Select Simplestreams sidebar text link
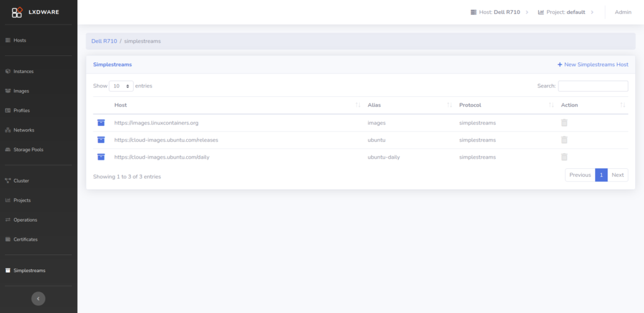This screenshot has height=313, width=644. tap(30, 271)
